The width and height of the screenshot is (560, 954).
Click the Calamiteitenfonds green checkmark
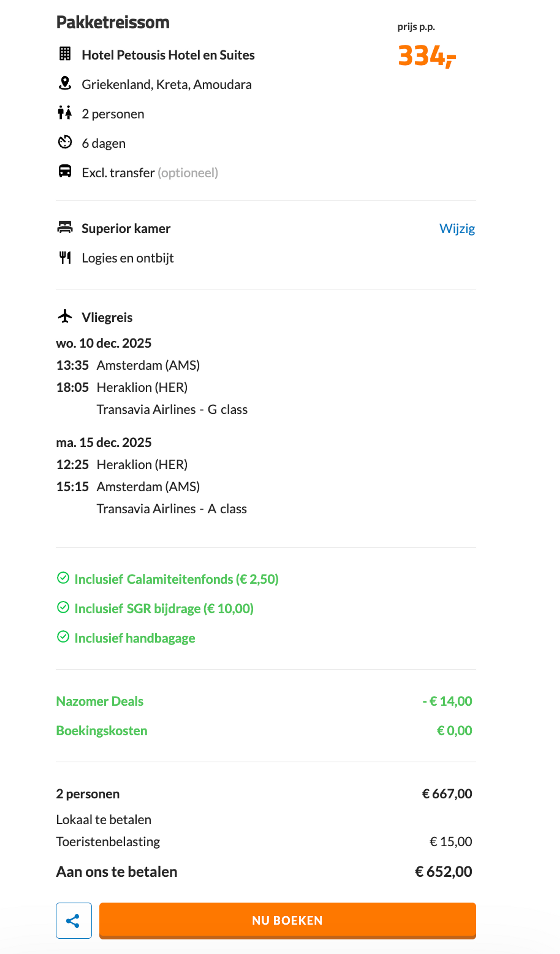[x=63, y=578]
